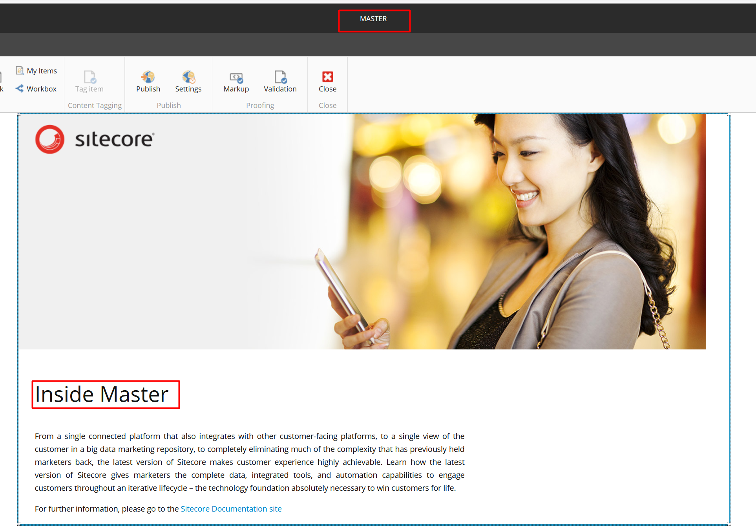Click the Close group label below the Close icon
The height and width of the screenshot is (532, 756).
(x=327, y=105)
